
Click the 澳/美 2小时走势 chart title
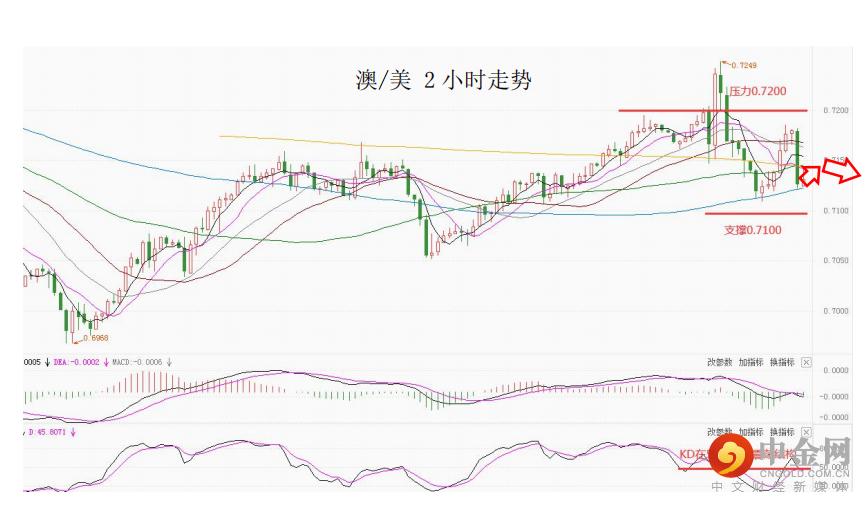coord(443,82)
